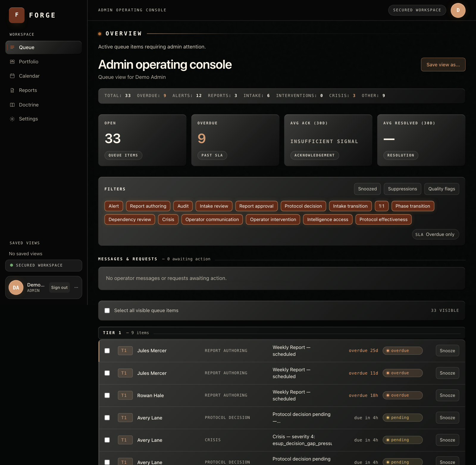
Task: Click the Calendar icon in sidebar
Action: point(12,76)
